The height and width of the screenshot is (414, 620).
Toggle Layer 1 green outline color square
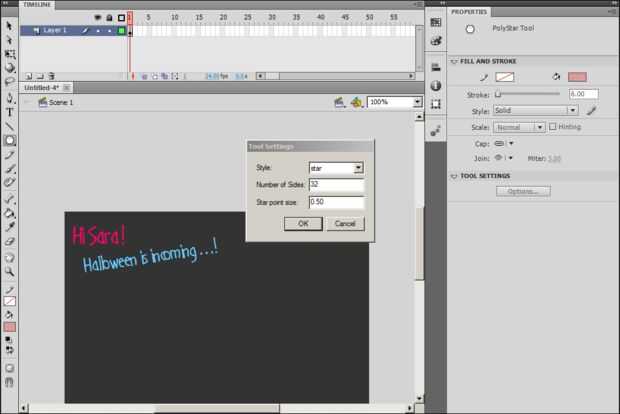click(121, 30)
